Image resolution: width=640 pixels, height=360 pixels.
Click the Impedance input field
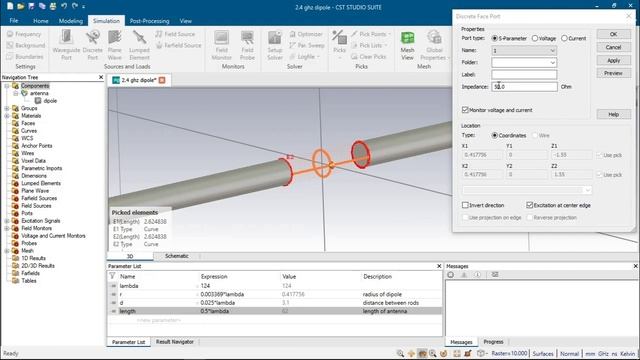point(524,87)
